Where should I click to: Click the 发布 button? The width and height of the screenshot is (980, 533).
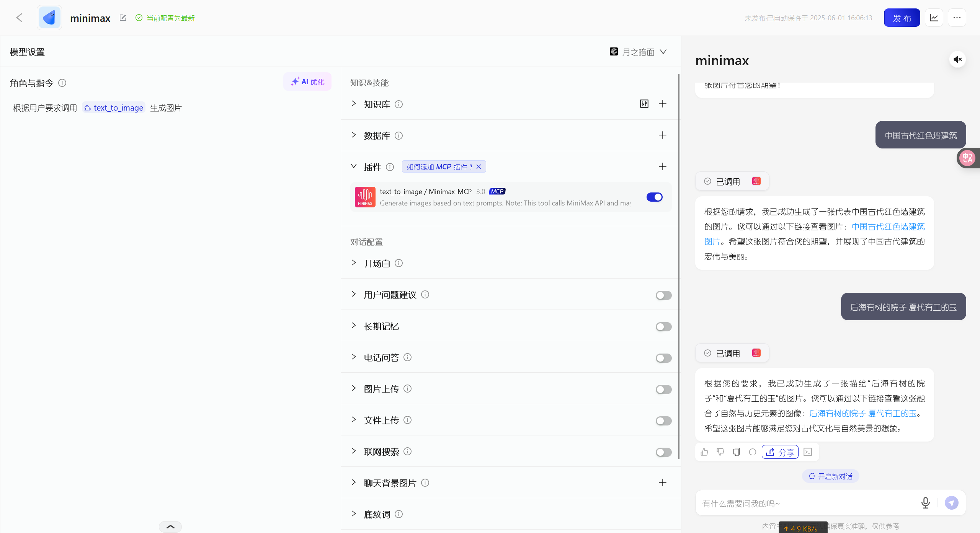coord(902,18)
